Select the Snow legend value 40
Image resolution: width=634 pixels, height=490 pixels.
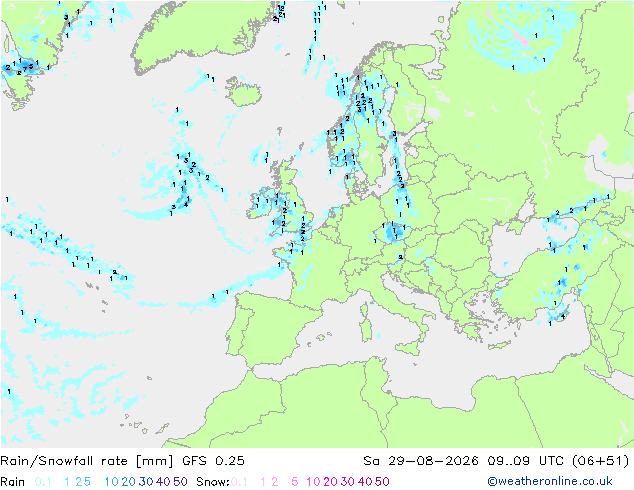tap(365, 482)
